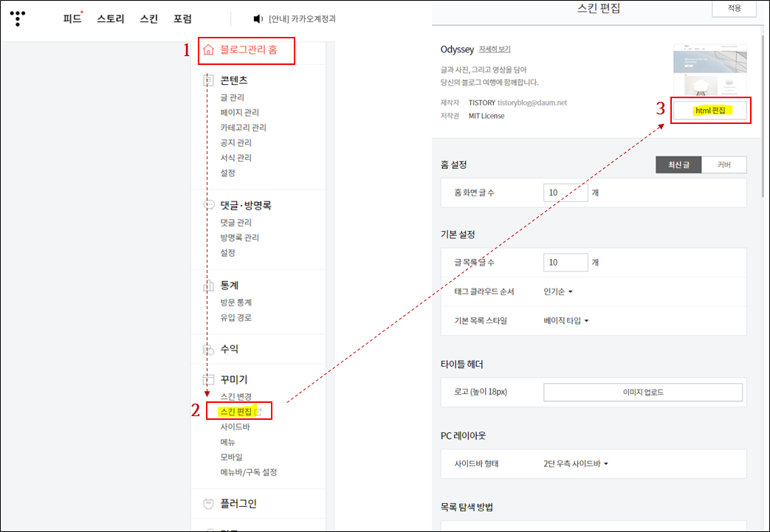The image size is (770, 532).
Task: Open 서식 관리
Action: point(236,158)
